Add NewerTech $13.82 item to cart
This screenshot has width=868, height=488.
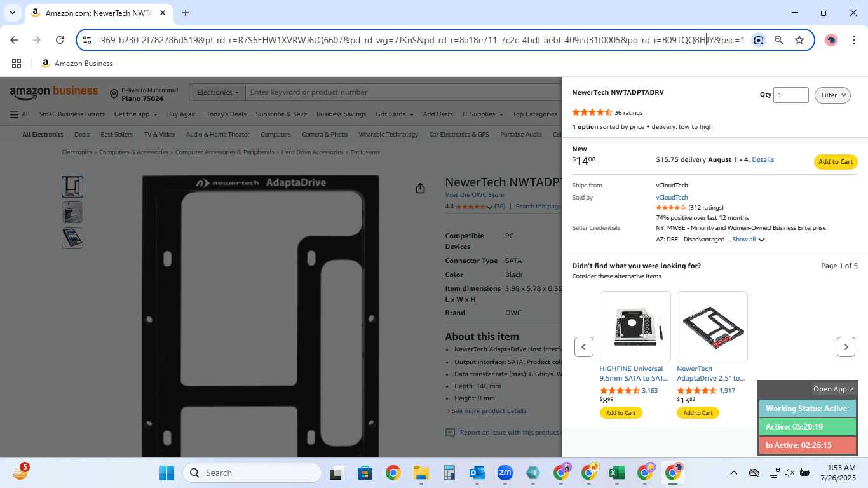[698, 413]
